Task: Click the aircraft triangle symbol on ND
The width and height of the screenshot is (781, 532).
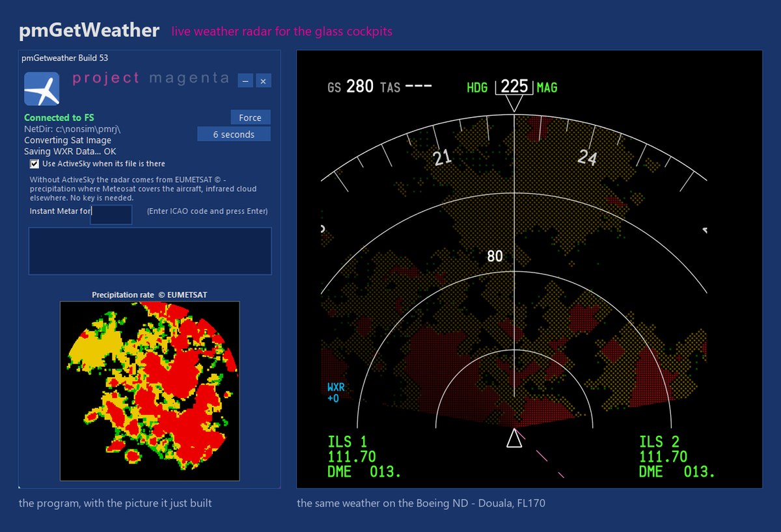Action: point(514,438)
